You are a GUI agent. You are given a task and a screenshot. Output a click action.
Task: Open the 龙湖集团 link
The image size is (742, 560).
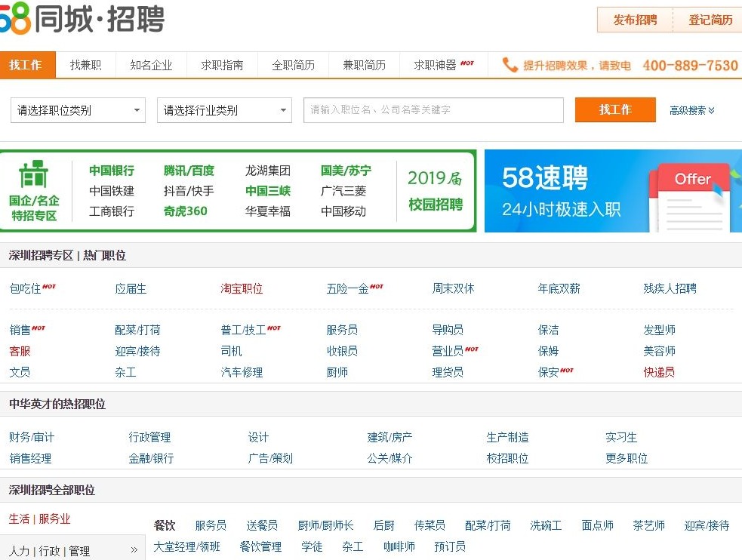[x=268, y=171]
